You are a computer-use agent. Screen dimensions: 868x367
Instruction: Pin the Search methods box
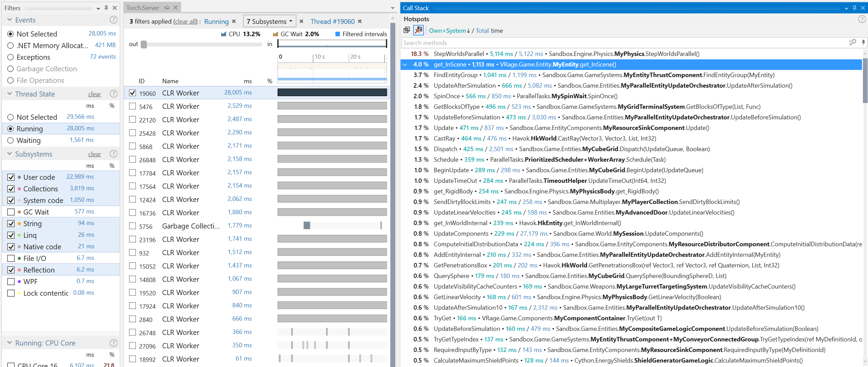click(x=863, y=42)
